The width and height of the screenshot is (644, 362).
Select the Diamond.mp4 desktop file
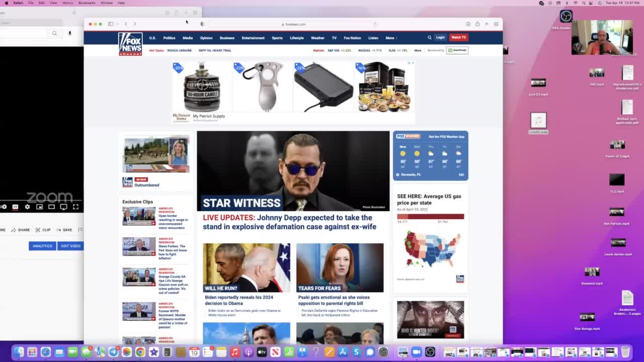click(x=592, y=275)
